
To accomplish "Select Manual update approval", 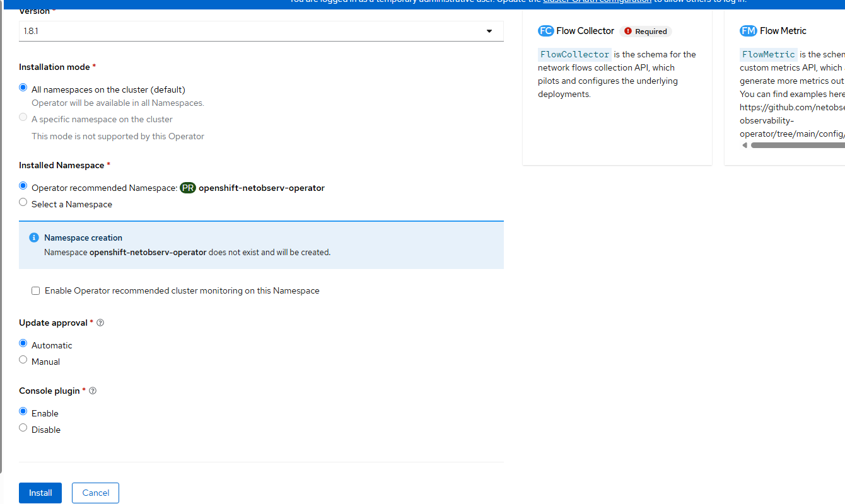I will [23, 360].
